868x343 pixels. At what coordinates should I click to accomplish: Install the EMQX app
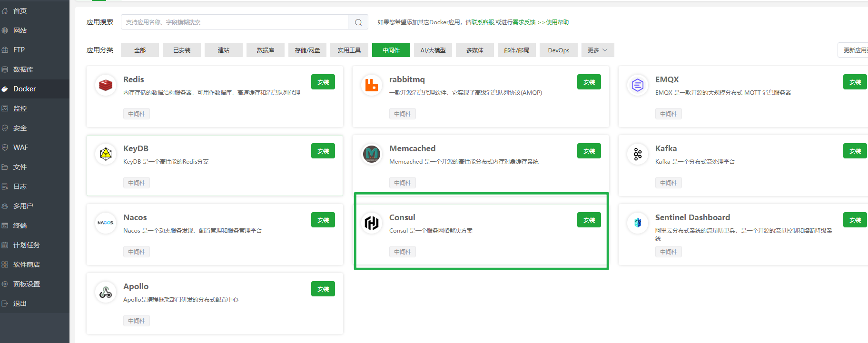[x=855, y=82]
